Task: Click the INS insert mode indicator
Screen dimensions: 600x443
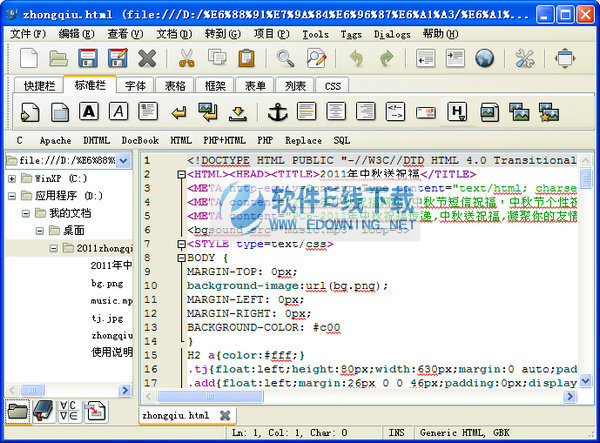Action: point(396,433)
